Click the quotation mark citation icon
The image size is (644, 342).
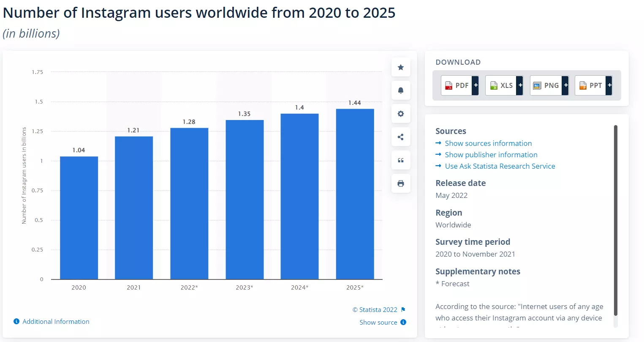(401, 160)
